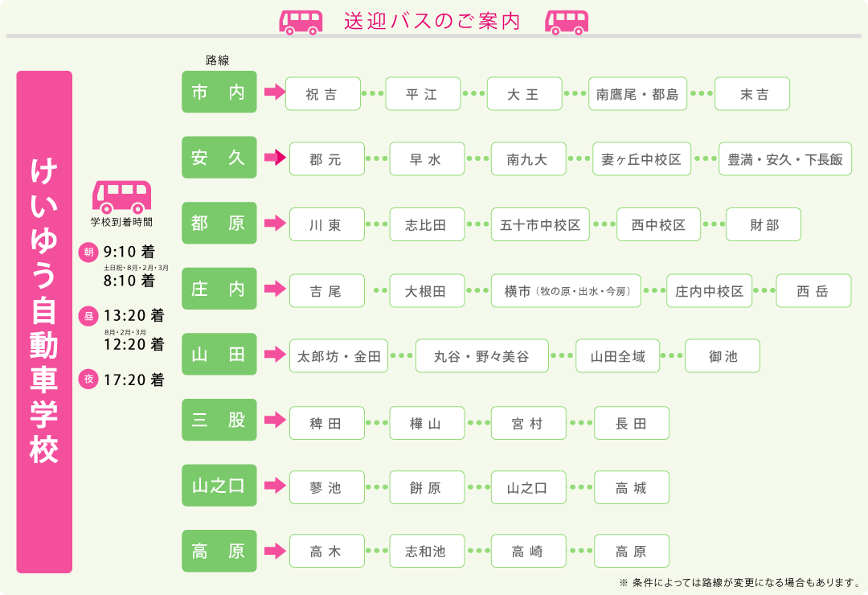Click the round 夜 night badge
Viewport: 868px width, 595px height.
click(88, 379)
